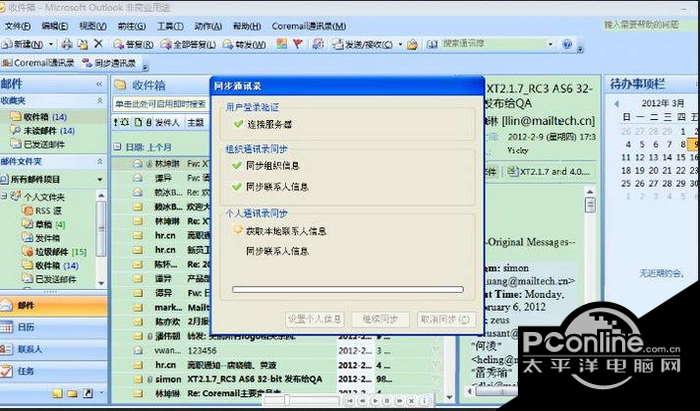Viewport: 700px width, 411px height.
Task: Click the shortcuts icon at navigation bottom
Action: click(x=88, y=393)
